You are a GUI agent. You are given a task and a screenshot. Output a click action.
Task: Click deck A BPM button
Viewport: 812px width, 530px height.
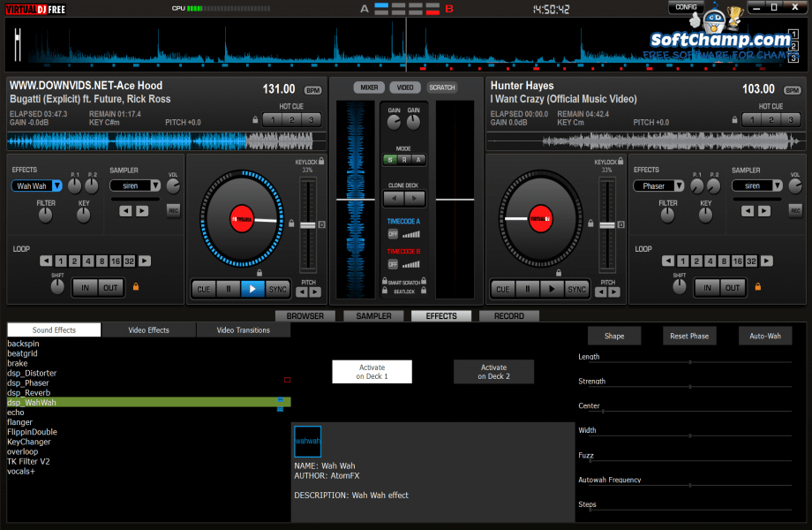(x=312, y=90)
